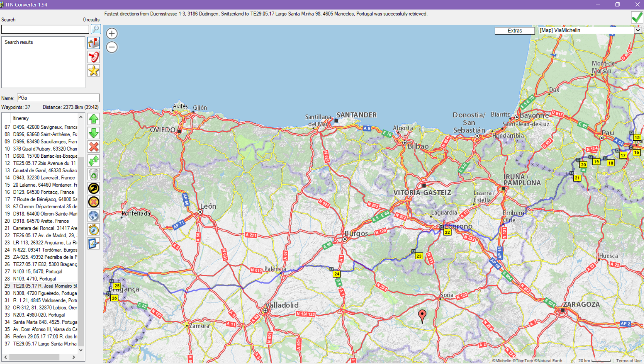Select itinerary row 13 Coustal de Ganil
This screenshot has width=644, height=364.
41,170
